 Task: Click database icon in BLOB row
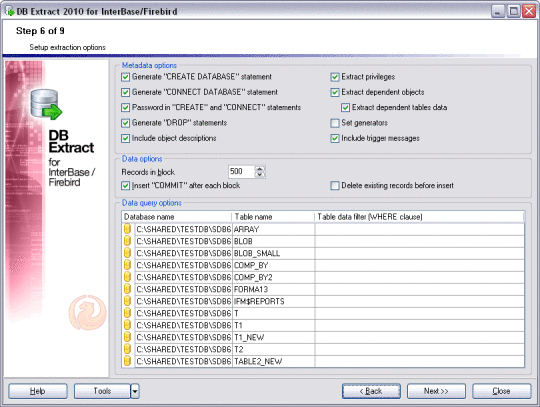pos(127,241)
